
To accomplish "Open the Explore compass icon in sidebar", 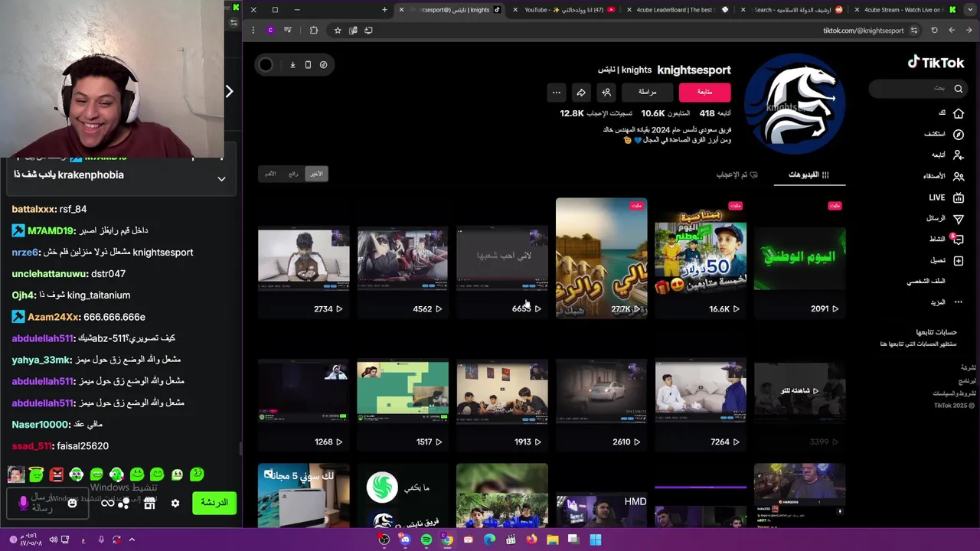I will 959,134.
